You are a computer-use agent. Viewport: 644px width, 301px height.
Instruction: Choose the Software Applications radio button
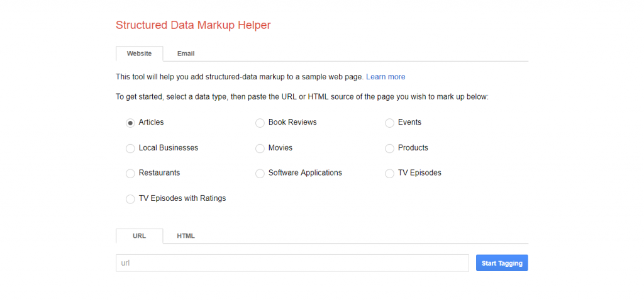[x=260, y=173]
